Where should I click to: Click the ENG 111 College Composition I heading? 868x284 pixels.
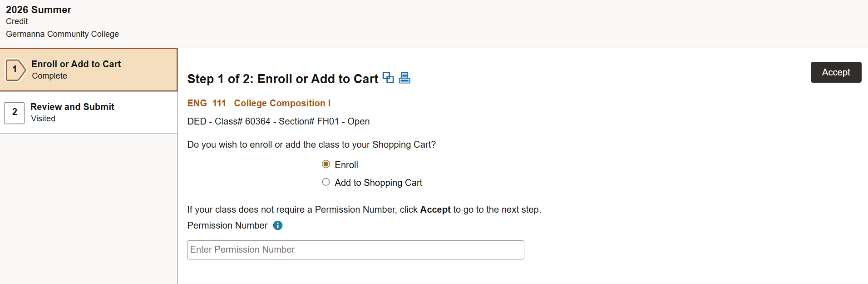click(259, 103)
